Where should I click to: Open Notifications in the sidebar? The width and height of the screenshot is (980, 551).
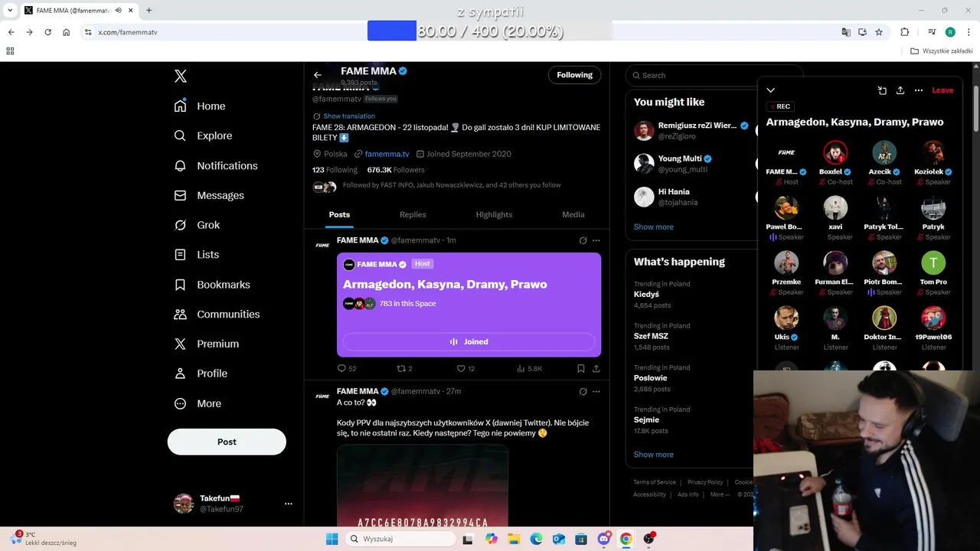216,165
